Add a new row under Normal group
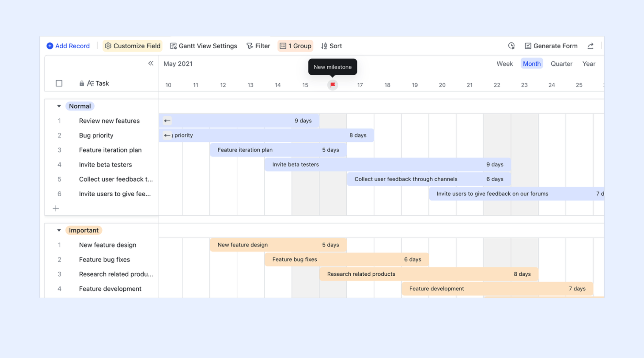Screen dimensions: 644x358 point(56,208)
